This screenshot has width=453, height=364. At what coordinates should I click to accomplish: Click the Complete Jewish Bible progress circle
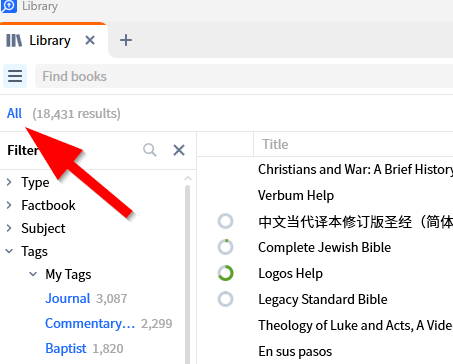[x=225, y=247]
